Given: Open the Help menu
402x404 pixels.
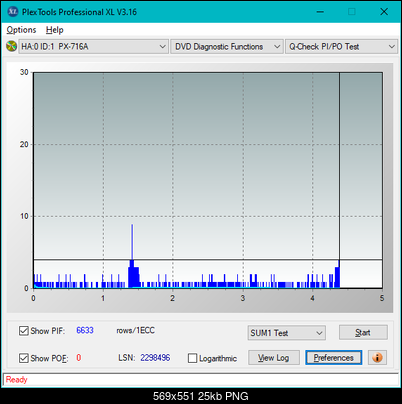Looking at the screenshot, I should (55, 30).
